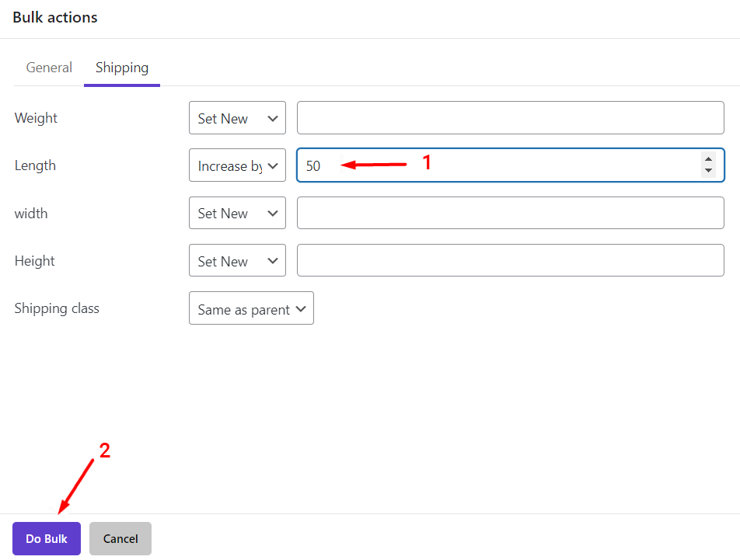Open the Height 'Set New' dropdown

pos(237,261)
